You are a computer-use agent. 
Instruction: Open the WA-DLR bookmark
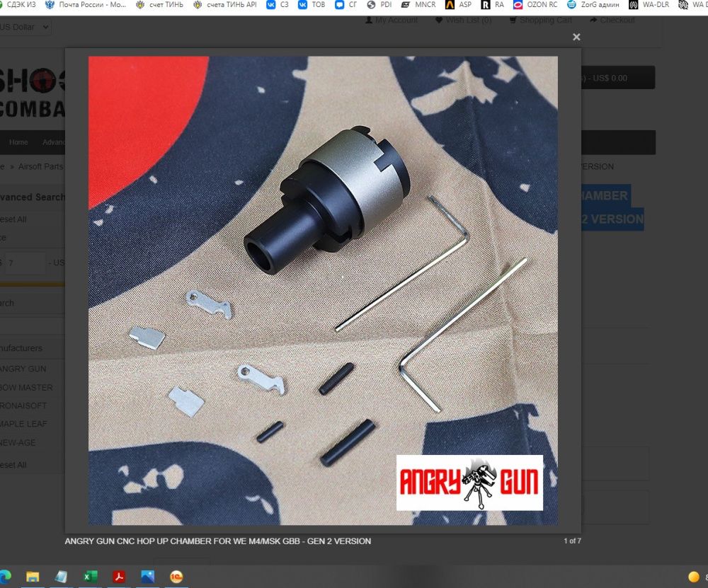pyautogui.click(x=649, y=5)
